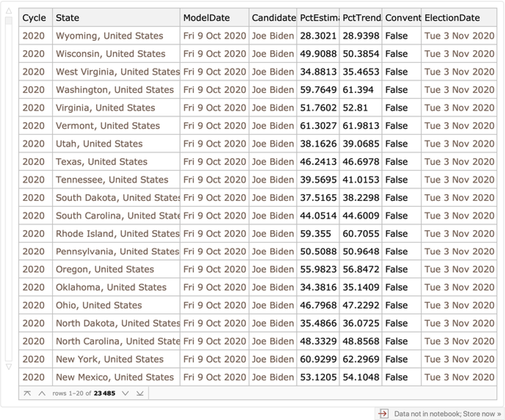Image resolution: width=505 pixels, height=420 pixels.
Task: Click scroll up triangle on left scrollbar
Action: (9, 11)
